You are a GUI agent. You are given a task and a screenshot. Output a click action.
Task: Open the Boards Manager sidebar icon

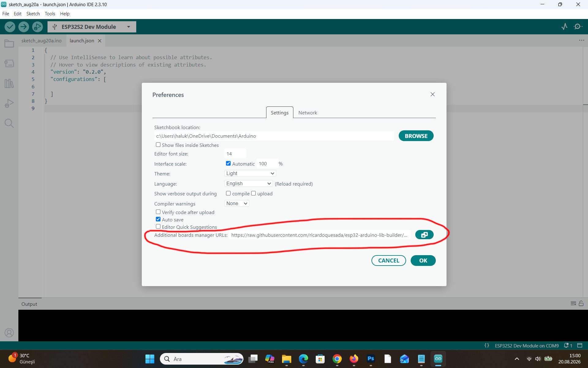click(9, 63)
